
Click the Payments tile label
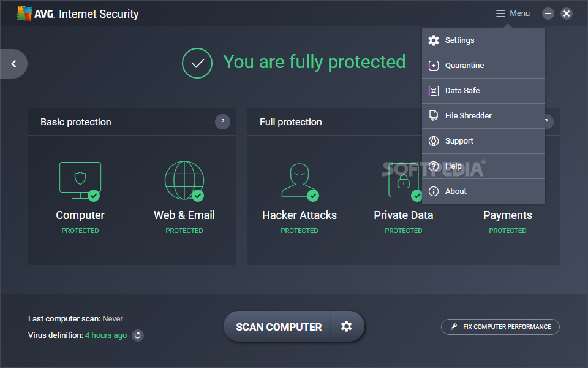coord(507,215)
